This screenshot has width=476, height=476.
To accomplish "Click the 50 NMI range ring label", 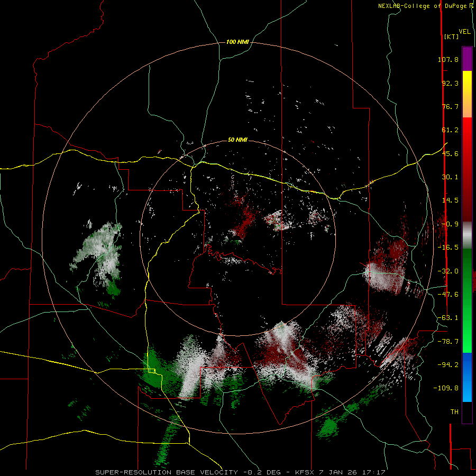I will click(x=237, y=140).
